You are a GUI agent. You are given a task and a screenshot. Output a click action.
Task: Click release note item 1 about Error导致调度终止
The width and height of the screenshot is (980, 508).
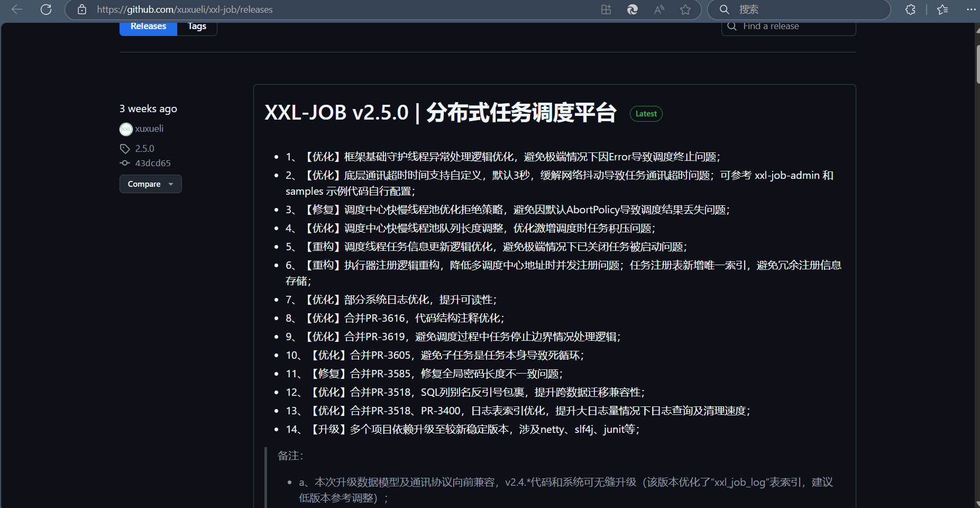tap(503, 157)
